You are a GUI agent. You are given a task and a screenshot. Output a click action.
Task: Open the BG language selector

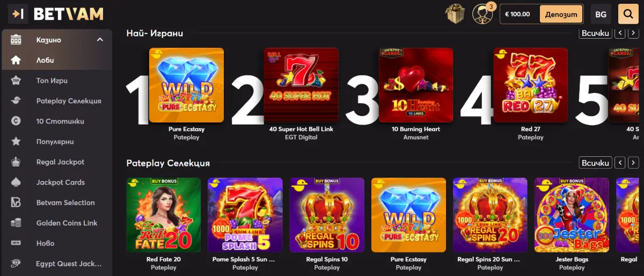(601, 14)
